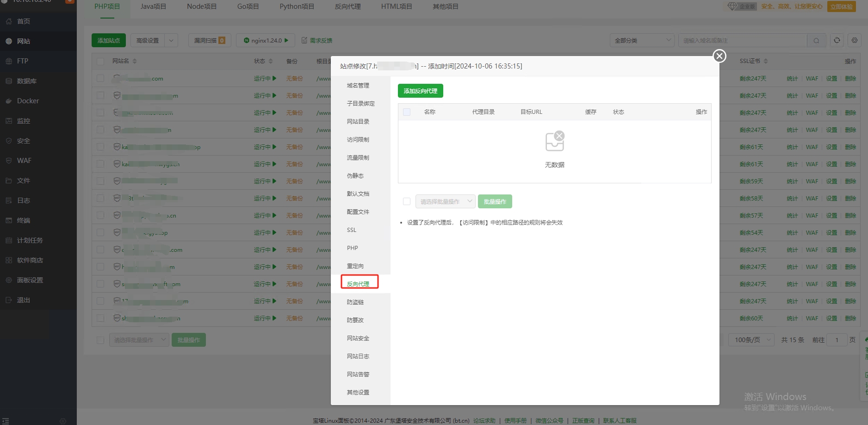Check the first site row ending in .com

[100, 78]
